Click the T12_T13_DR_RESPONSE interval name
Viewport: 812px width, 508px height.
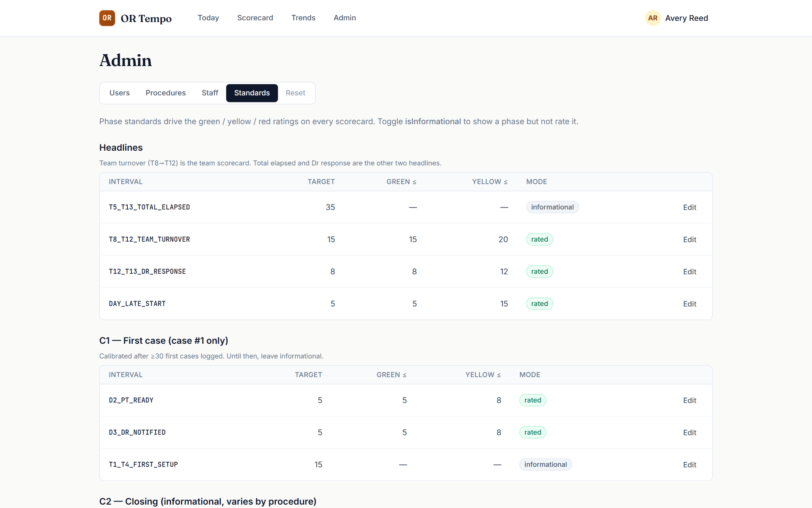click(x=147, y=272)
